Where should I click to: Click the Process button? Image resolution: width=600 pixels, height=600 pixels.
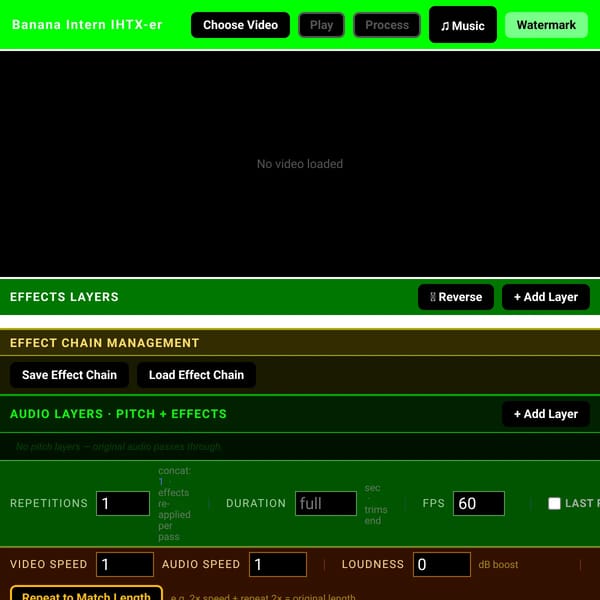click(x=387, y=25)
